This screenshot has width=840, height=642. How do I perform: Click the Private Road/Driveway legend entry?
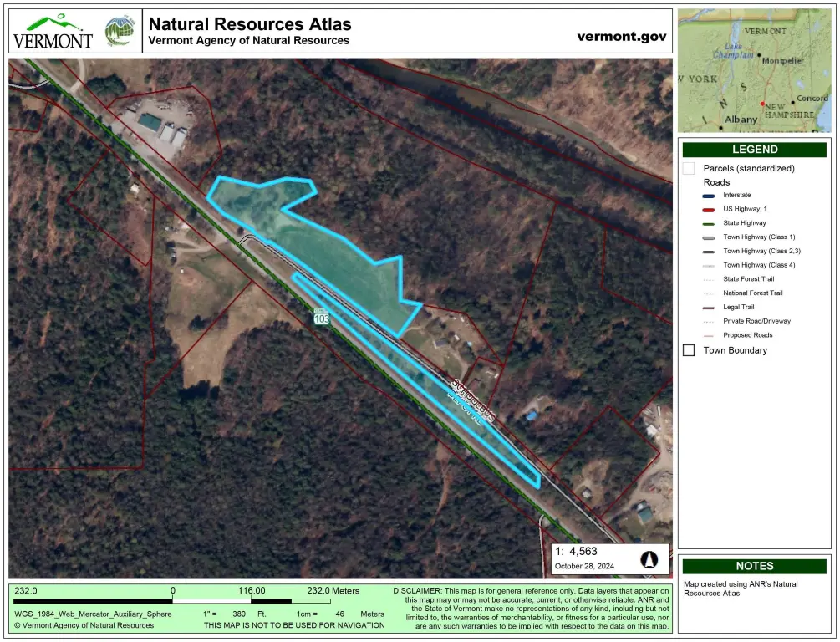click(x=756, y=321)
